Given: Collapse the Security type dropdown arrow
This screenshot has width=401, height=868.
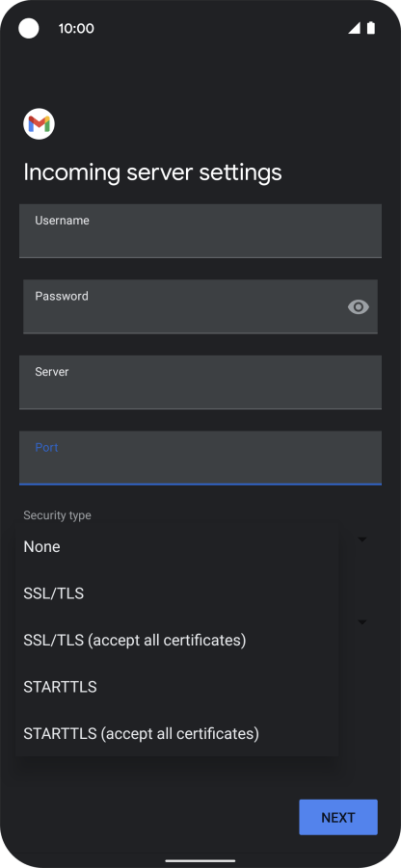Looking at the screenshot, I should [x=362, y=539].
